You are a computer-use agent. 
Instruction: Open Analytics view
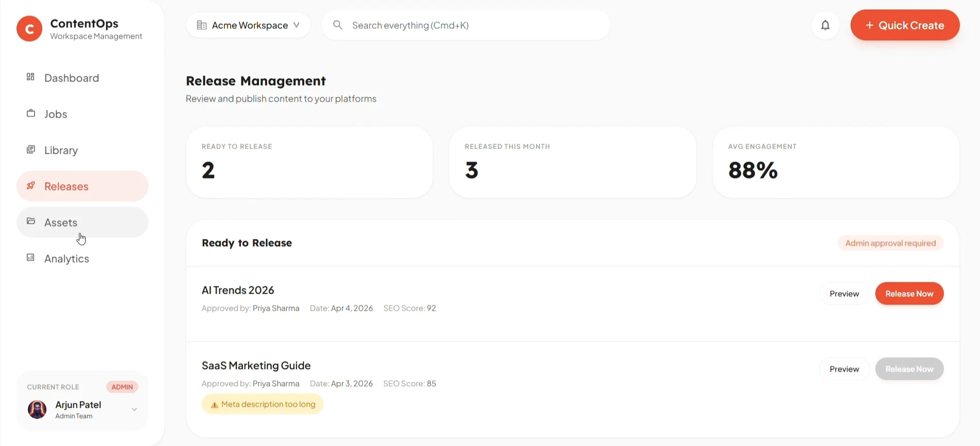click(x=83, y=259)
